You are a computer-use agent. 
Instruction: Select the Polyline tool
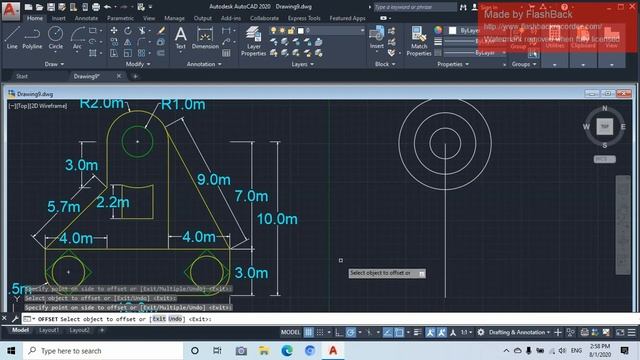pos(32,38)
